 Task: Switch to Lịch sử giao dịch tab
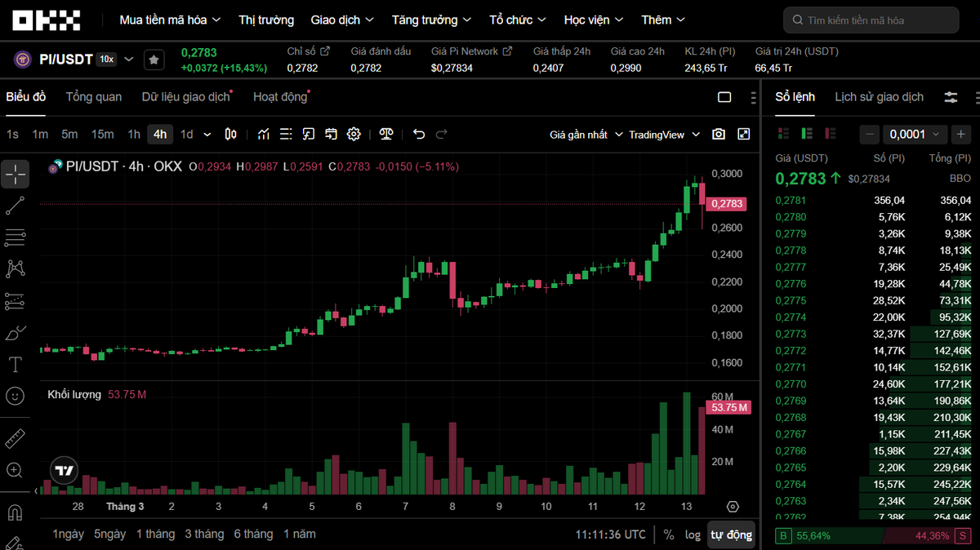[x=879, y=97]
